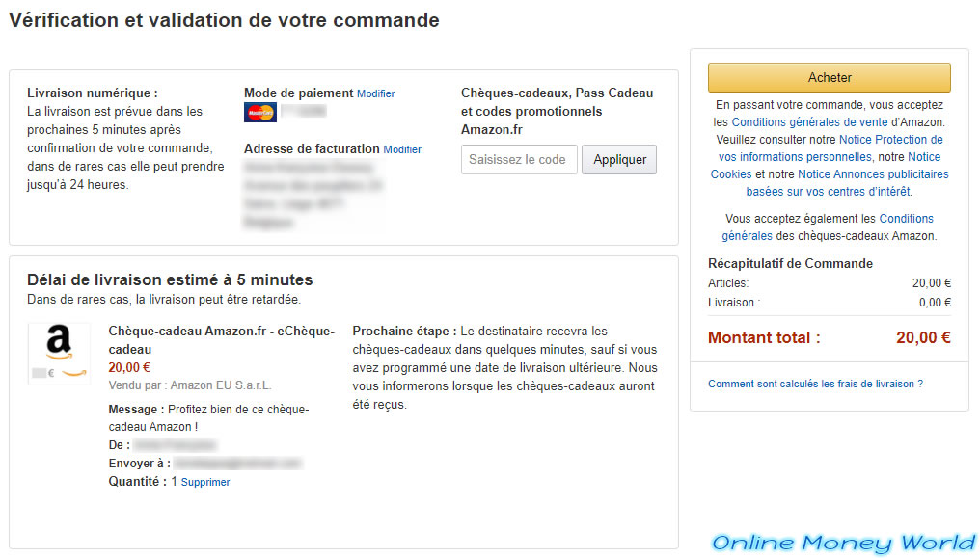Click the Chèque-cadeau Amazon.fr product title

pyautogui.click(x=221, y=340)
